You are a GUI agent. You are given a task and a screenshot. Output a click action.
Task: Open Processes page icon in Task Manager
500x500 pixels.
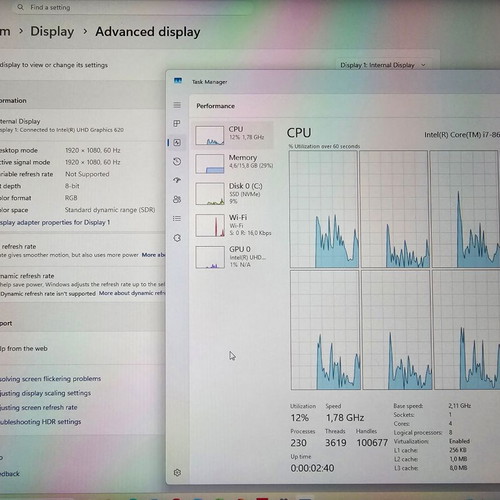tap(177, 124)
